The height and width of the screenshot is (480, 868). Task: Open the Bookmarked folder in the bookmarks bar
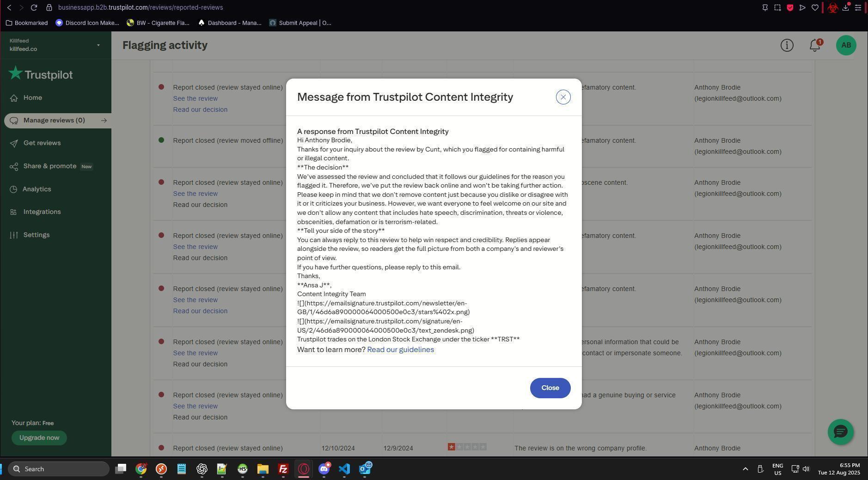tap(27, 23)
